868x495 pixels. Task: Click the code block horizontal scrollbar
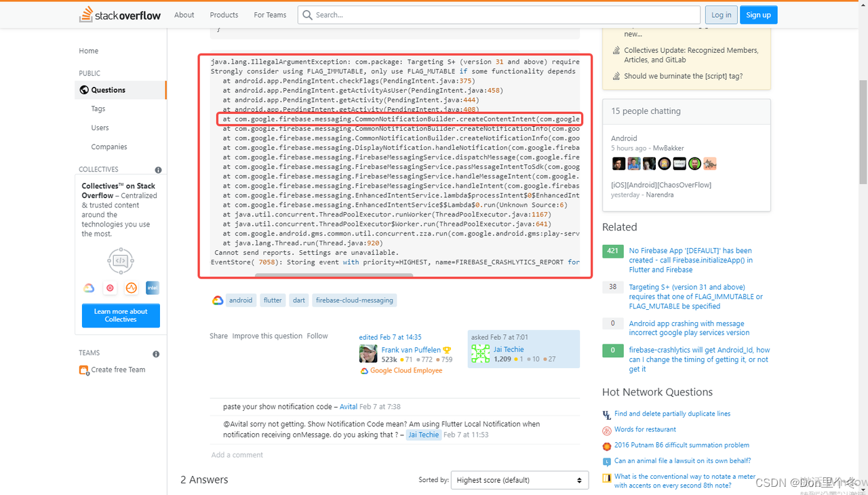click(x=334, y=275)
